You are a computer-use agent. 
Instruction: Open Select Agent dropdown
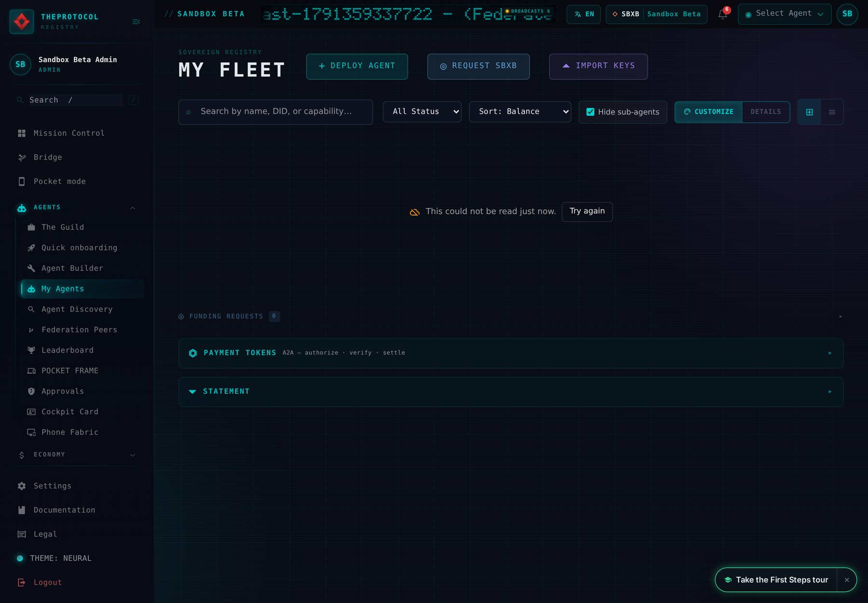click(x=785, y=14)
